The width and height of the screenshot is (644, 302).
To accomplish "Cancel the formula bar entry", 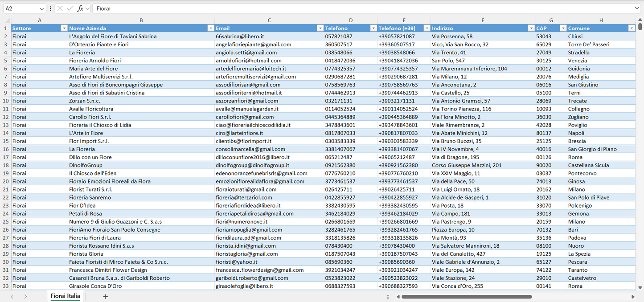I will [x=60, y=8].
